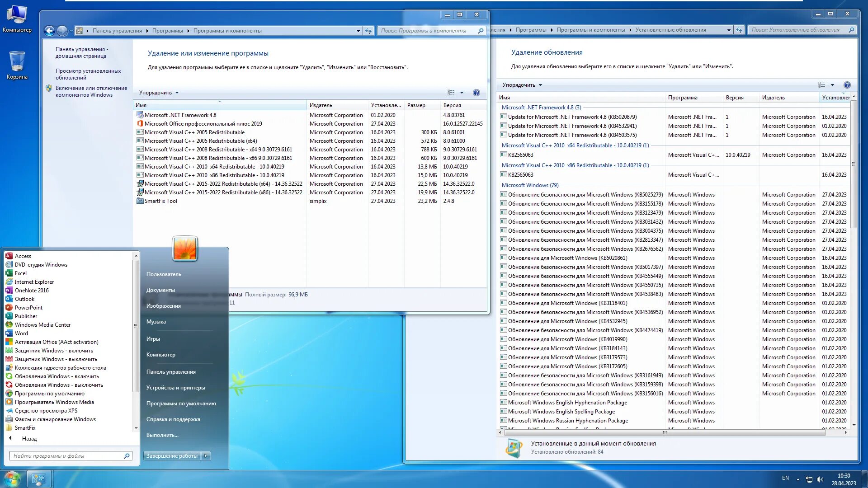Click refresh button next to Programs address bar
This screenshot has height=488, width=868.
pyautogui.click(x=369, y=31)
